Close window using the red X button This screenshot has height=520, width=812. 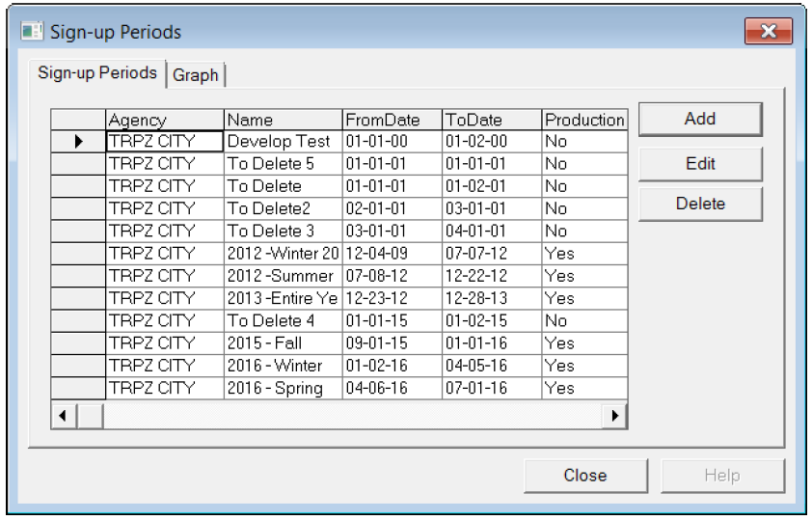point(769,32)
